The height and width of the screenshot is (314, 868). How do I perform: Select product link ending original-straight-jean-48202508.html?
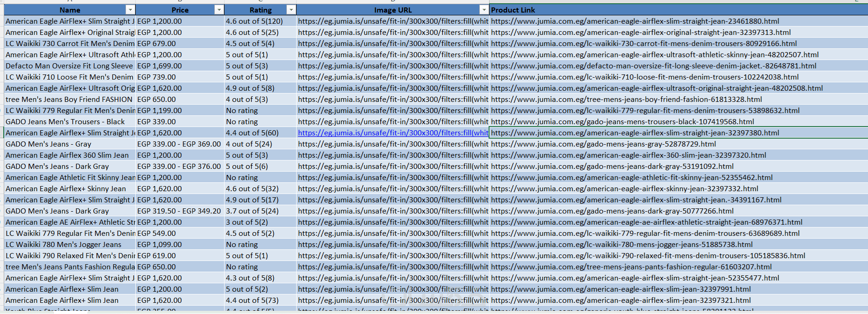point(678,88)
